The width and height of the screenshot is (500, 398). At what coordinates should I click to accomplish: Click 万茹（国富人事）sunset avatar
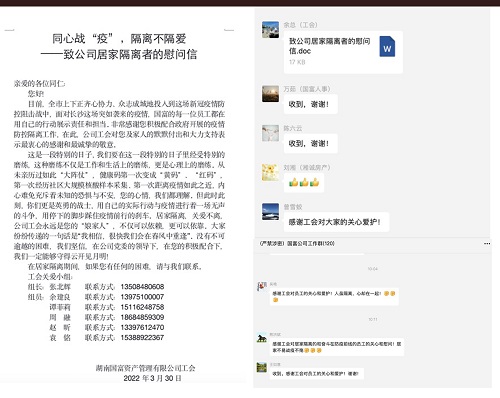point(270,94)
